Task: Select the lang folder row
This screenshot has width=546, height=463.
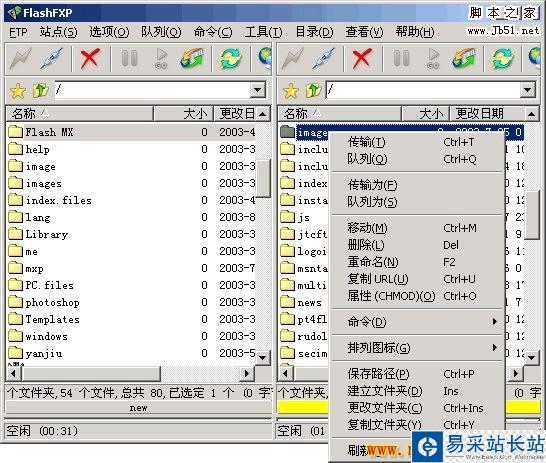Action: click(132, 217)
